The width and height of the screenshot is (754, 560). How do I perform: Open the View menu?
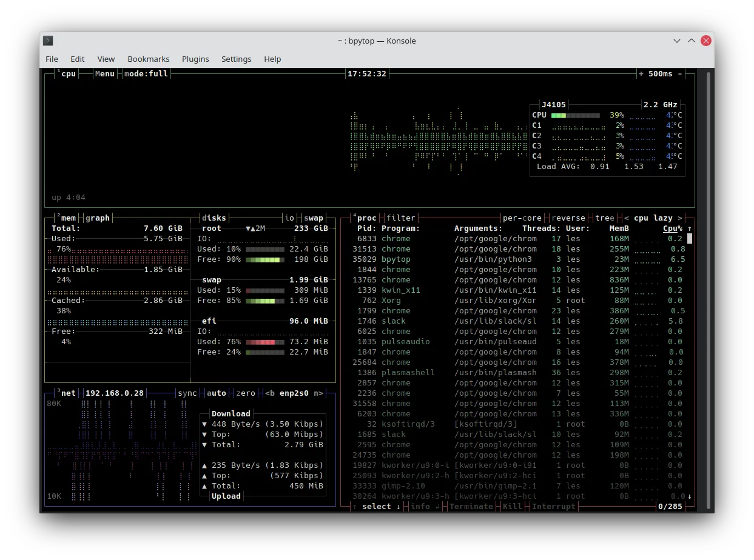[106, 59]
